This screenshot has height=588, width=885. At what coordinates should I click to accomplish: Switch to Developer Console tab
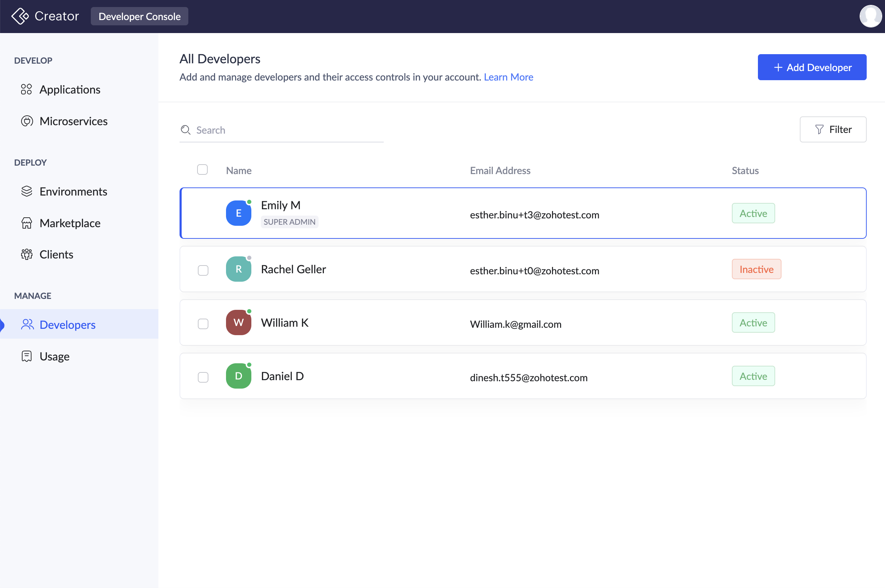point(139,16)
